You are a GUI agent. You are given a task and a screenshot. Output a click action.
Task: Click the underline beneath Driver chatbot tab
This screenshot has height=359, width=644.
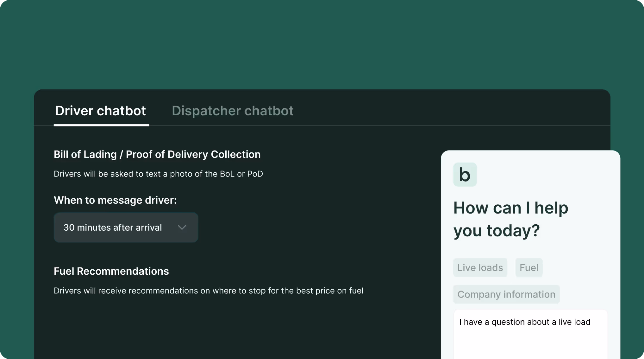pos(101,125)
